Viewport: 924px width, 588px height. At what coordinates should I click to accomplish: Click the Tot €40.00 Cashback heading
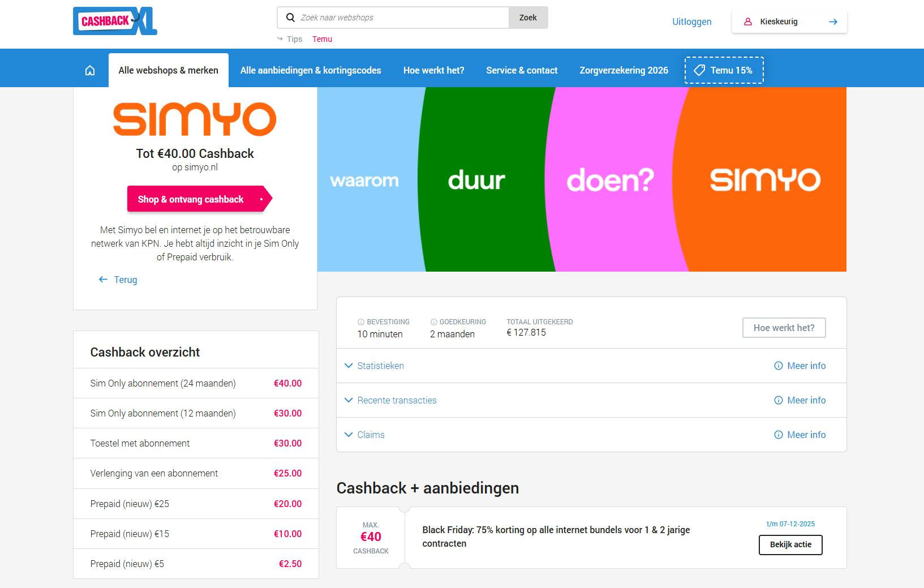click(195, 153)
